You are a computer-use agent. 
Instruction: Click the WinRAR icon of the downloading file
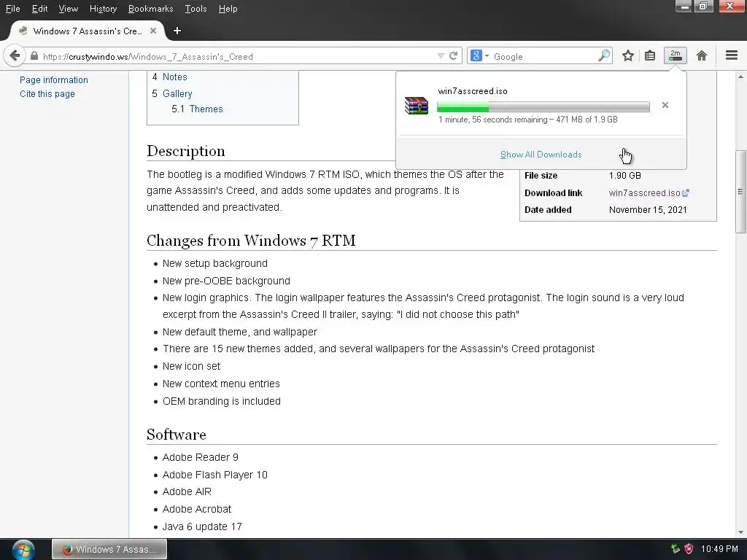point(417,105)
